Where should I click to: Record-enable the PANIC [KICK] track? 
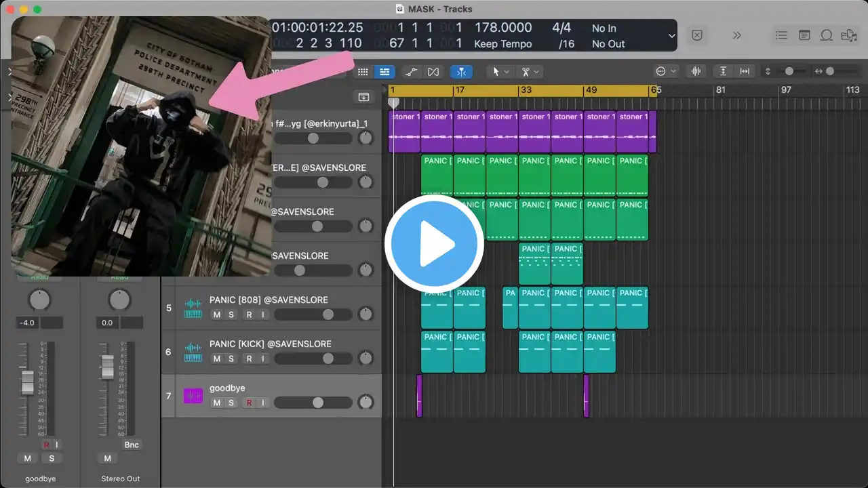tap(249, 359)
